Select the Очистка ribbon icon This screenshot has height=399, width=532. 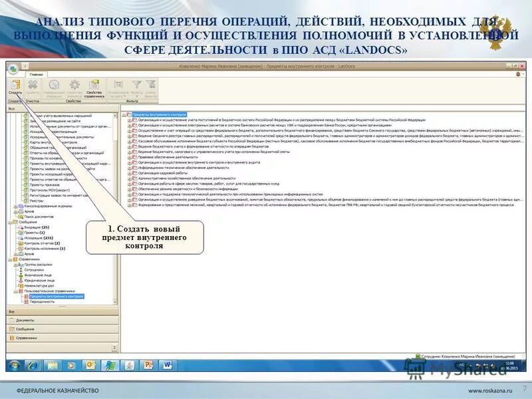[31, 85]
